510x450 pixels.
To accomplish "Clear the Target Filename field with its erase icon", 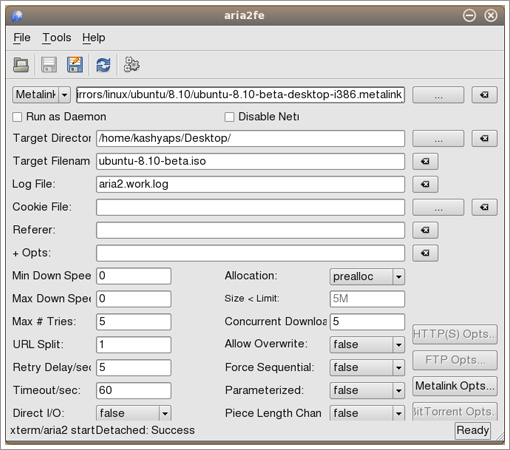I will pyautogui.click(x=425, y=161).
